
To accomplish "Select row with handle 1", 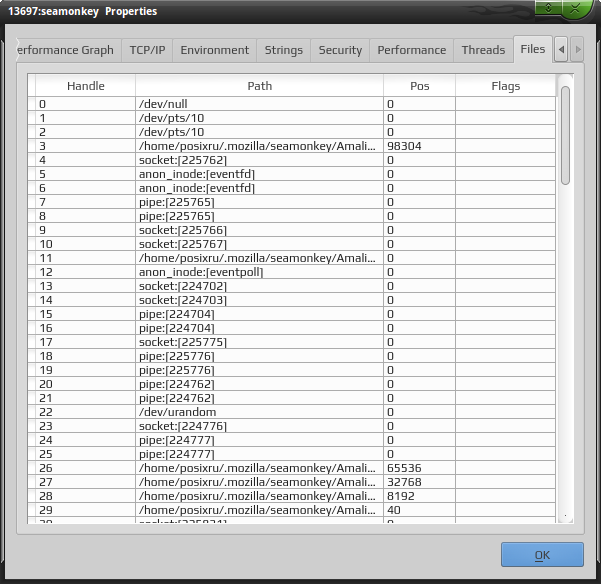I will click(291, 118).
